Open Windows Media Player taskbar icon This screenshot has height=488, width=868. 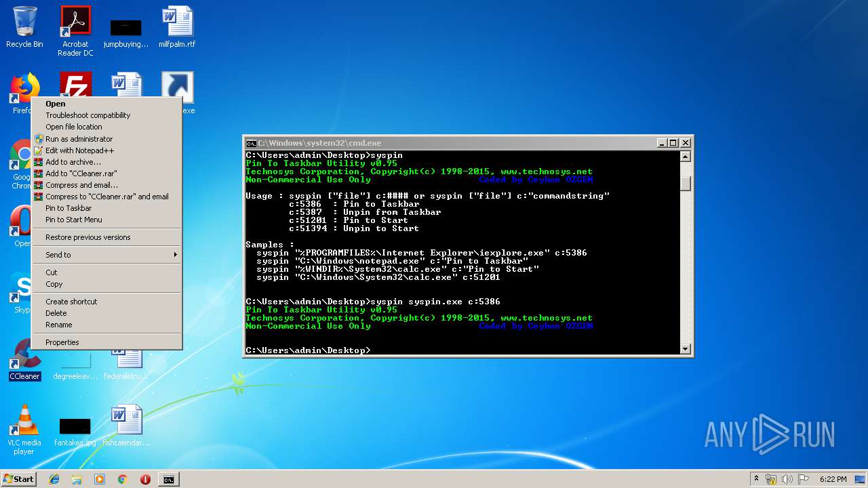(x=100, y=479)
